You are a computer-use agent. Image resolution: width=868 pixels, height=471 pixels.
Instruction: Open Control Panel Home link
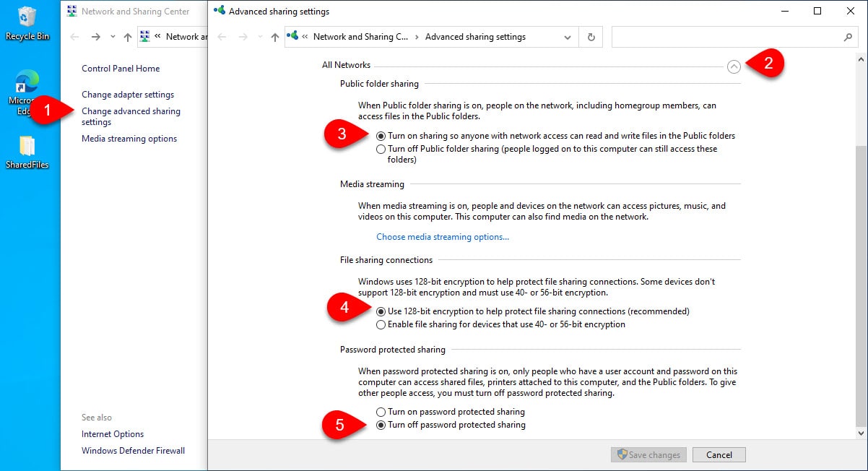121,69
